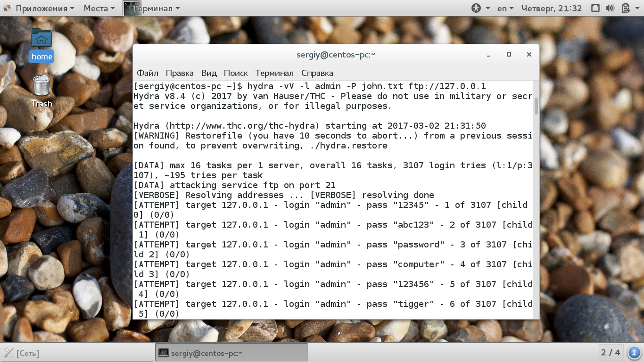Minimize the terminal window
This screenshot has height=362, width=644.
point(488,55)
